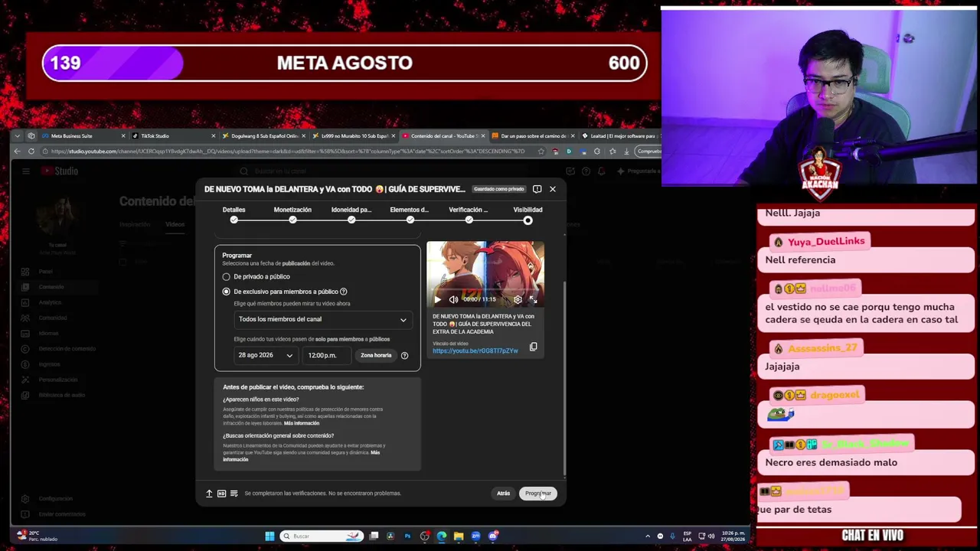Click the taskbar volume icon
This screenshot has height=551, width=980.
712,536
